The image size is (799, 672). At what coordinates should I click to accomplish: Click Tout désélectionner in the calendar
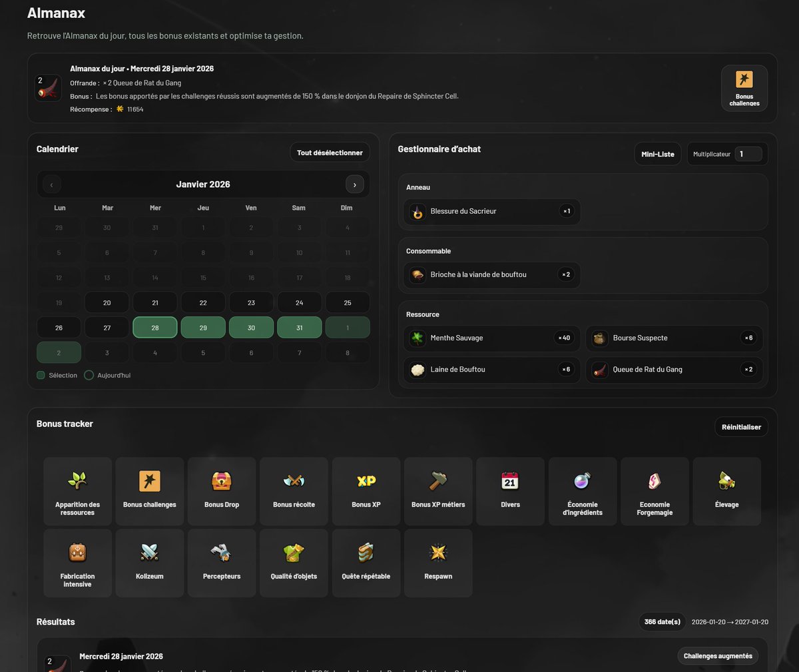pos(330,153)
